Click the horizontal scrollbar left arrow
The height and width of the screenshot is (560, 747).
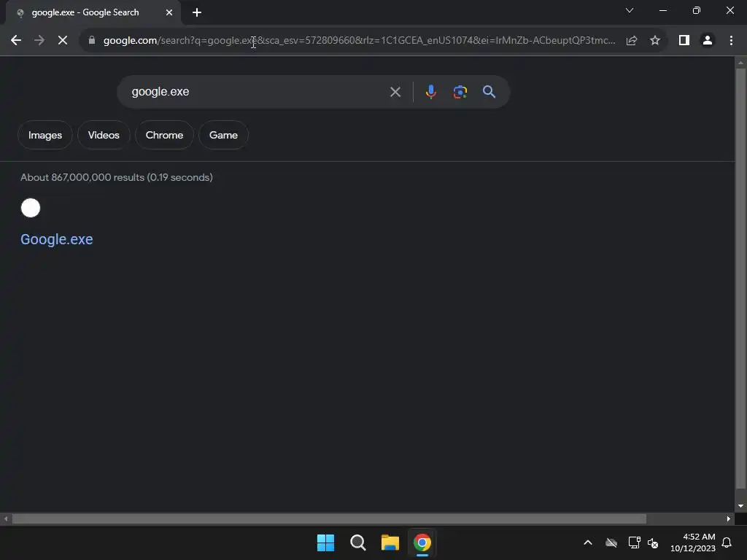pos(6,519)
